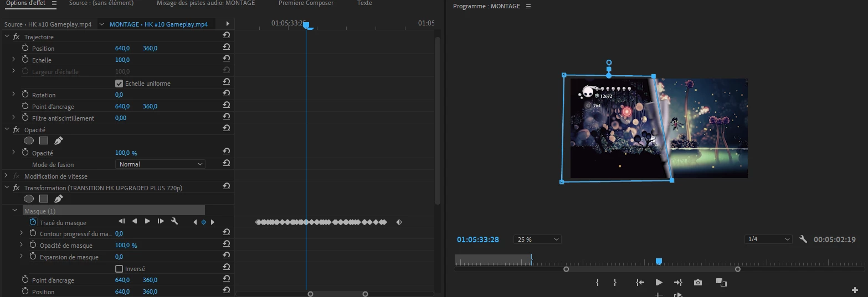
Task: Mark In point in Program monitor
Action: [597, 283]
